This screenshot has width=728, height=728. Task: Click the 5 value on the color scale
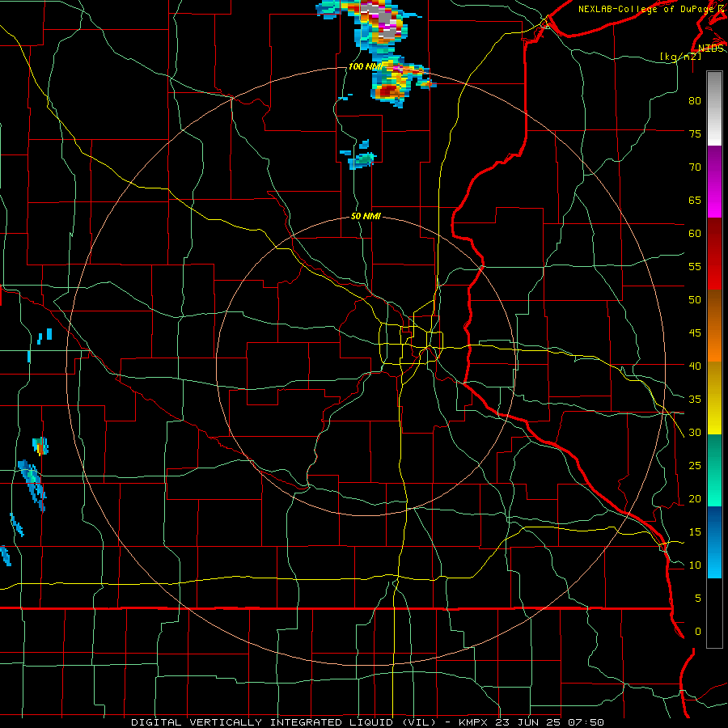[x=698, y=598]
